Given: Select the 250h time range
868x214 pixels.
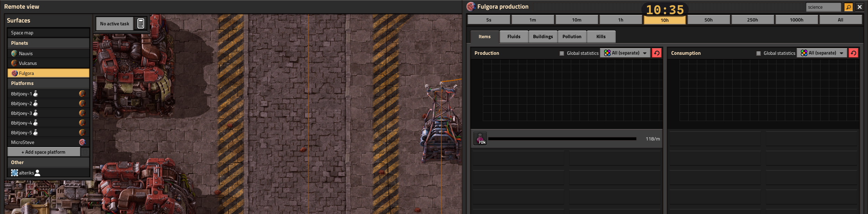Looking at the screenshot, I should click(753, 20).
